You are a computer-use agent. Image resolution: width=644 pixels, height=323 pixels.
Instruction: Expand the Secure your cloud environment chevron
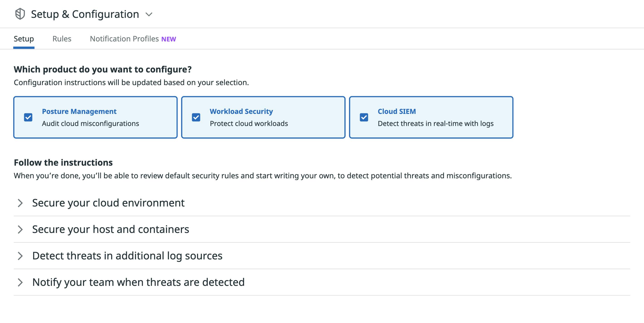tap(20, 203)
